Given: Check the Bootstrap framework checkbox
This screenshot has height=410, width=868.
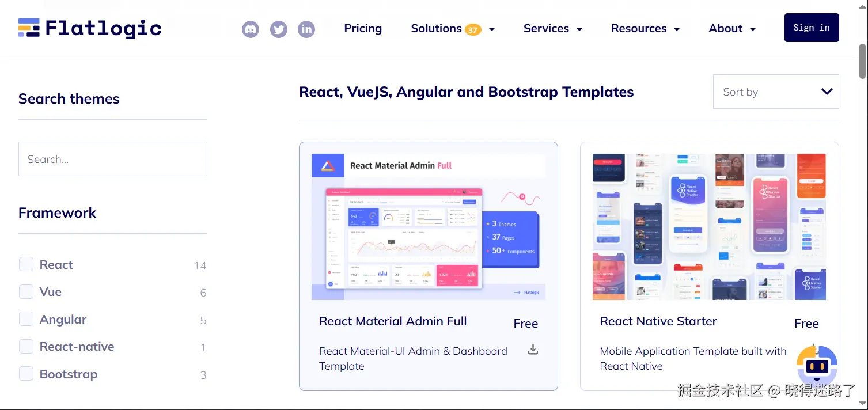Looking at the screenshot, I should pyautogui.click(x=26, y=374).
